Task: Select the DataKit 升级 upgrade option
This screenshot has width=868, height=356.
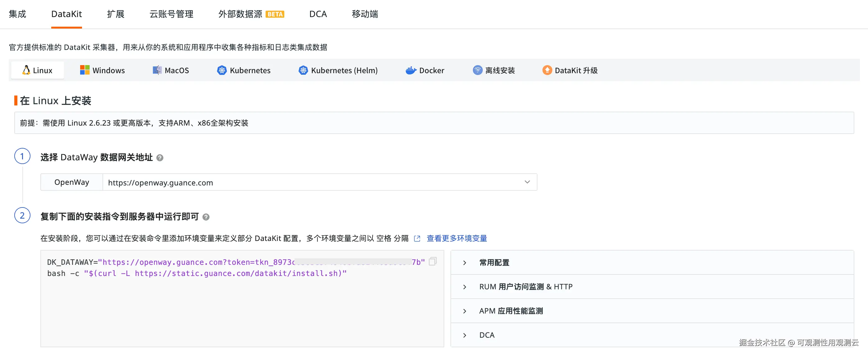Action: click(x=570, y=70)
